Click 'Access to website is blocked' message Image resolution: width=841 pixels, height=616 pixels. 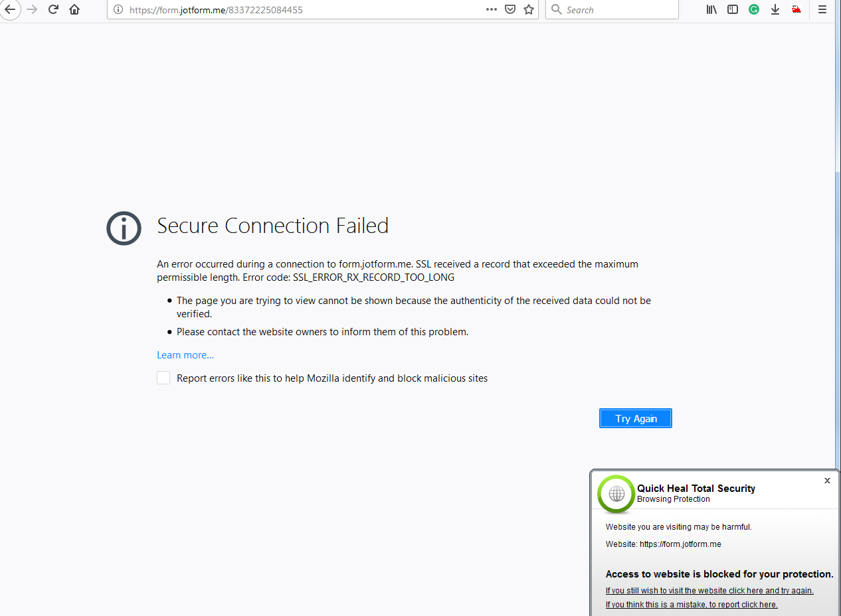pyautogui.click(x=719, y=574)
